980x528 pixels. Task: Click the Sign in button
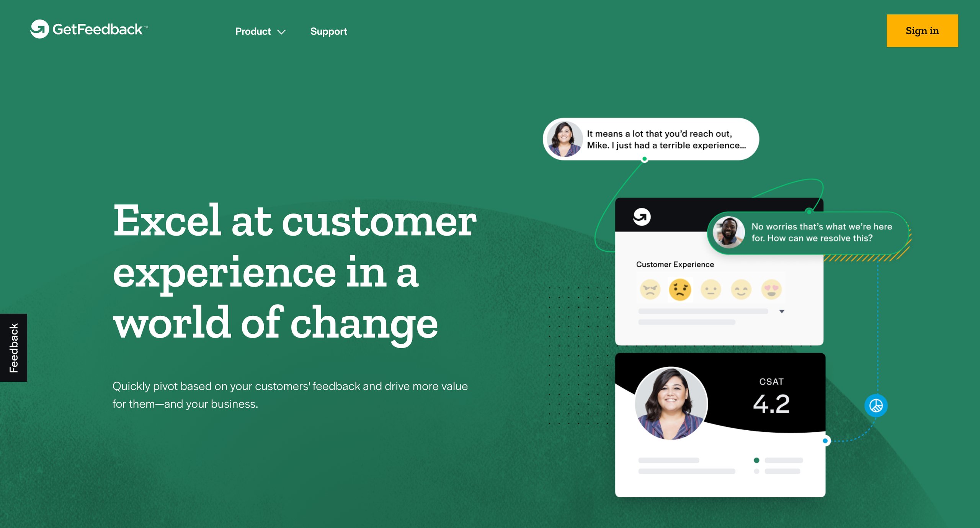pyautogui.click(x=922, y=31)
